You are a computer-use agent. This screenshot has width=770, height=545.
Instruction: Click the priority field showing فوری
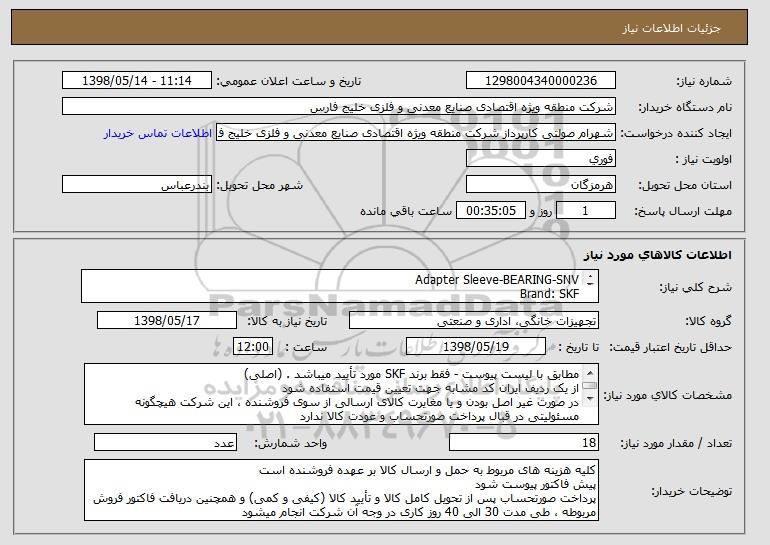pos(541,159)
